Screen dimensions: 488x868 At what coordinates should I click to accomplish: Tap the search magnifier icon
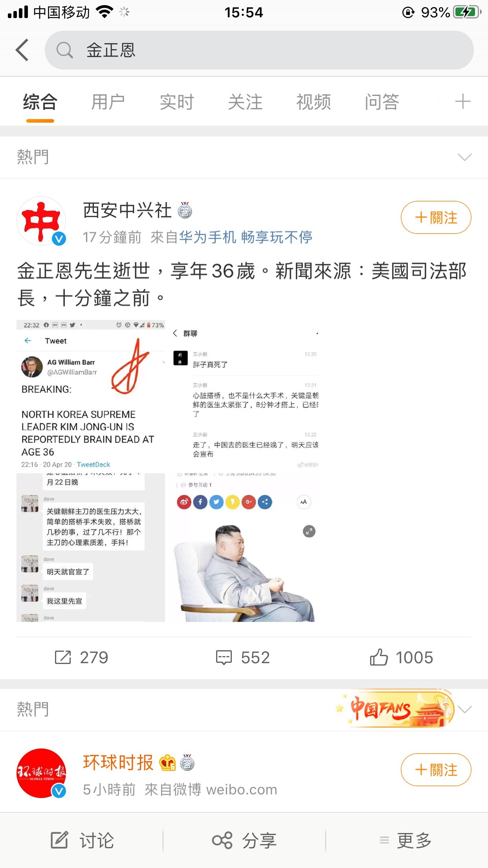pyautogui.click(x=65, y=50)
